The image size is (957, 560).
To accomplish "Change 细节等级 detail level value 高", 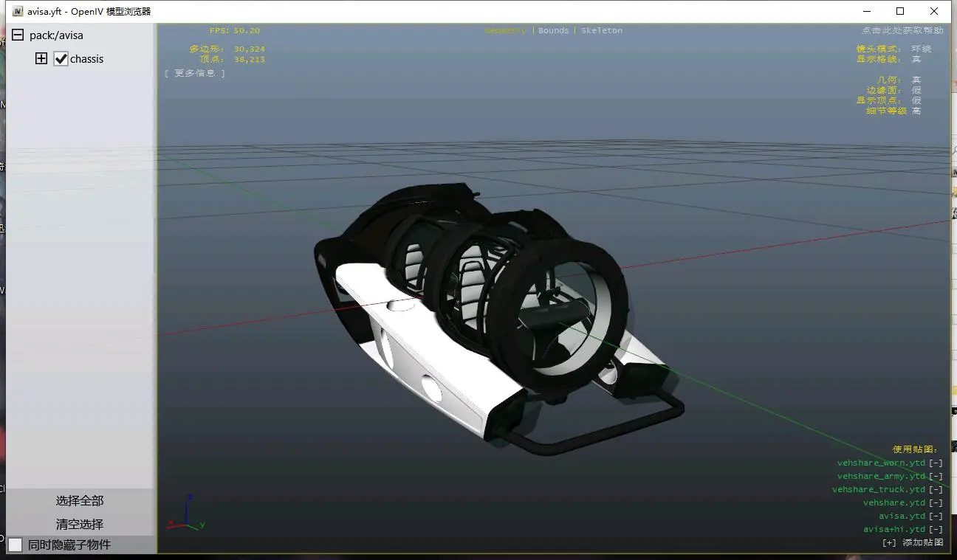I will coord(916,111).
